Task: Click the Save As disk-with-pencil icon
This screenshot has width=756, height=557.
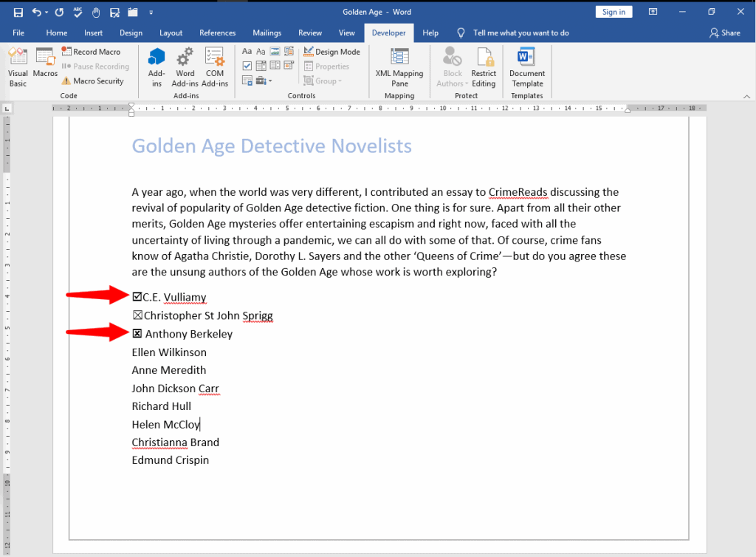Action: pyautogui.click(x=114, y=13)
